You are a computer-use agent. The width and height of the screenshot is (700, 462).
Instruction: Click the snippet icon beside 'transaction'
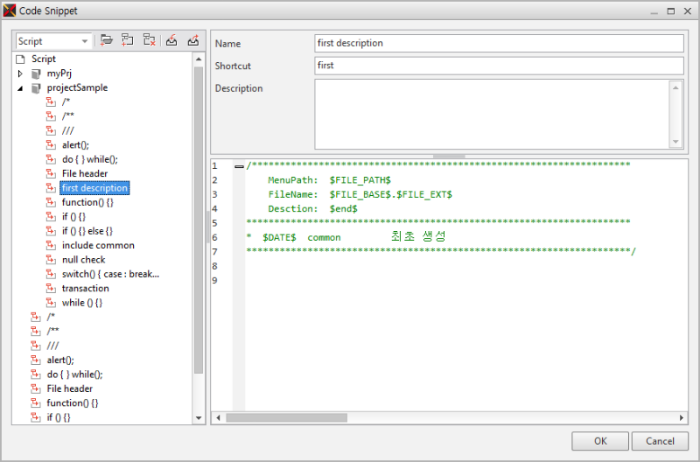tap(51, 288)
